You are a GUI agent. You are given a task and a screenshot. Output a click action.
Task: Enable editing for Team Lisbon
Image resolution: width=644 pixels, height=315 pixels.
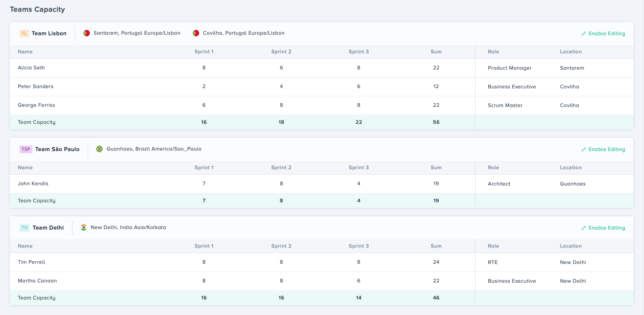coord(606,34)
